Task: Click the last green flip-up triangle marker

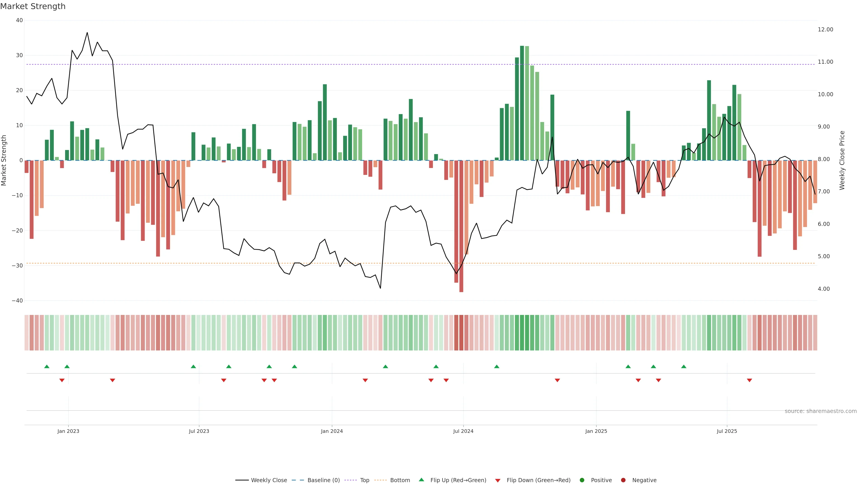Action: click(684, 366)
